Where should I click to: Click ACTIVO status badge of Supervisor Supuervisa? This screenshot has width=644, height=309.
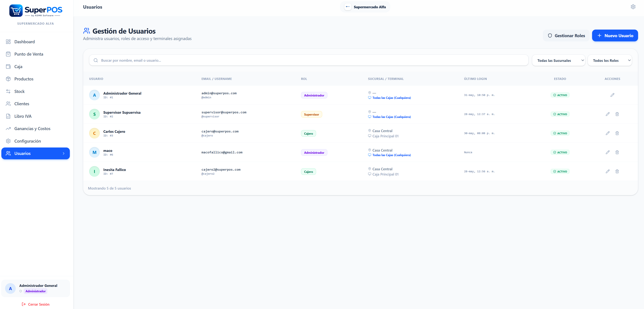tap(560, 114)
